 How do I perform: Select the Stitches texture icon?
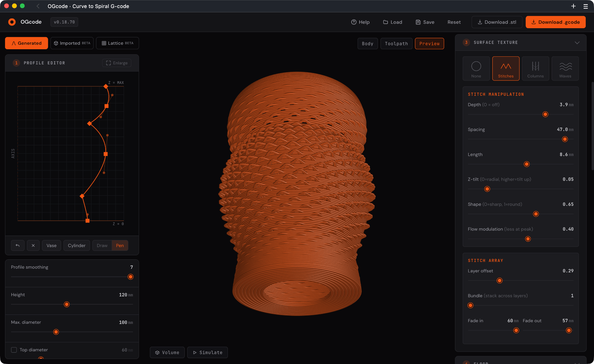[x=506, y=69]
